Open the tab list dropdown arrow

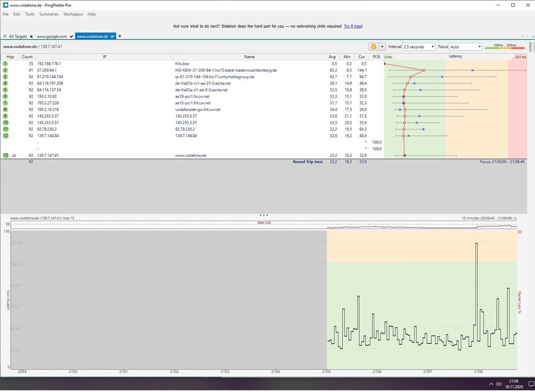click(x=533, y=36)
